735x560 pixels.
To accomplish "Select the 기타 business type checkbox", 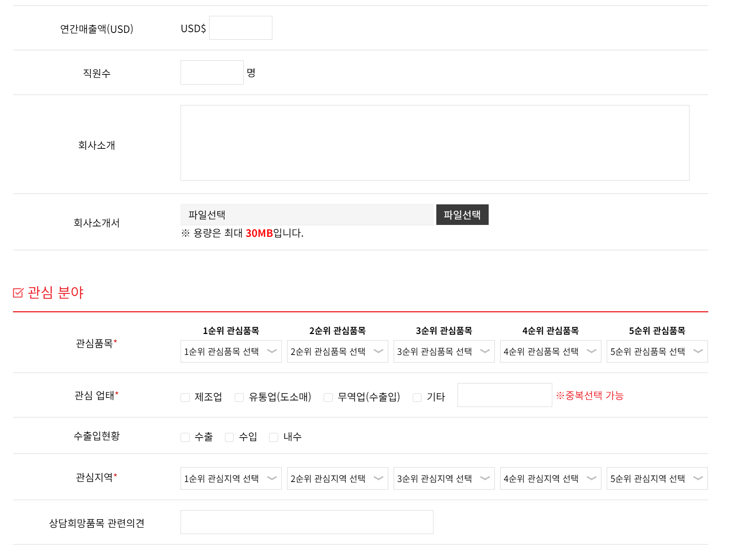I will click(417, 397).
